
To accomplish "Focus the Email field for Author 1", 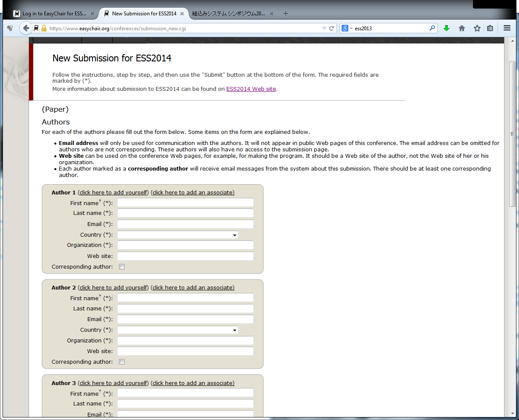I will (x=186, y=224).
